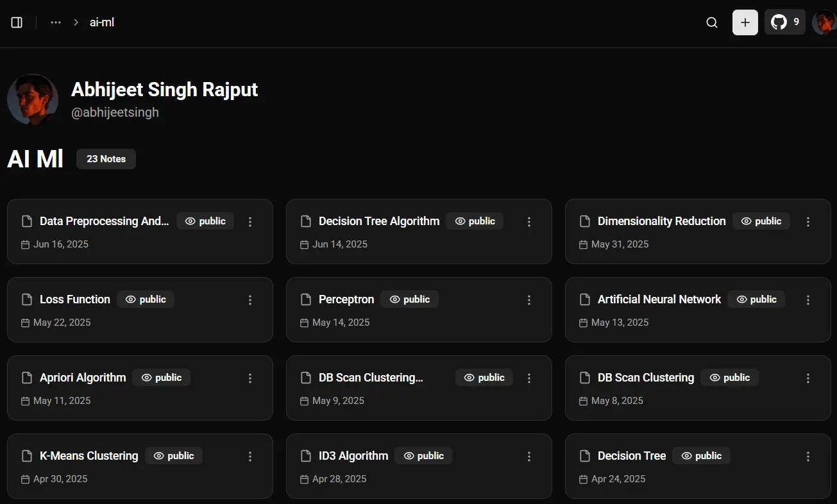Toggle public badge on Apriori Algorithm
The width and height of the screenshot is (837, 504).
pyautogui.click(x=162, y=378)
